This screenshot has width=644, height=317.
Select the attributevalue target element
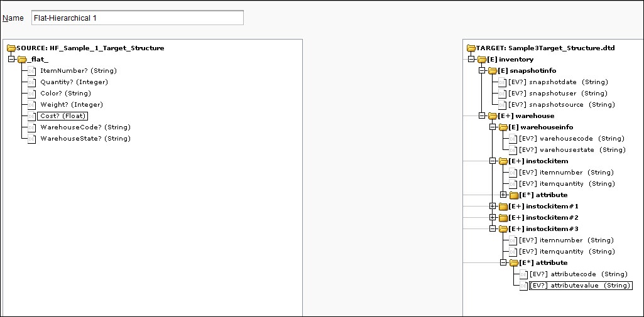(x=580, y=286)
